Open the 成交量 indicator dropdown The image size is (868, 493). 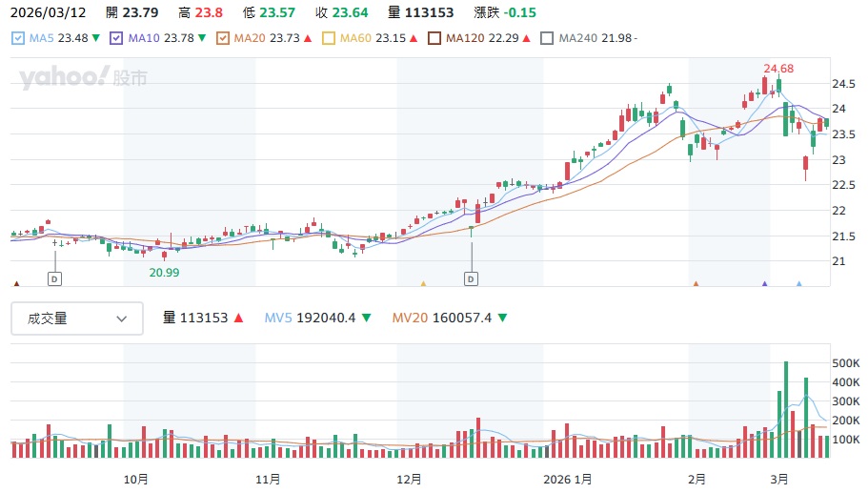pyautogui.click(x=77, y=318)
